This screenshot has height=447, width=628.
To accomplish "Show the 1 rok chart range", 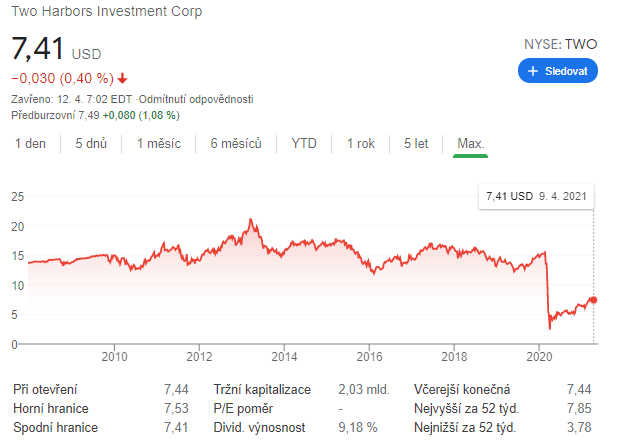I will [361, 143].
